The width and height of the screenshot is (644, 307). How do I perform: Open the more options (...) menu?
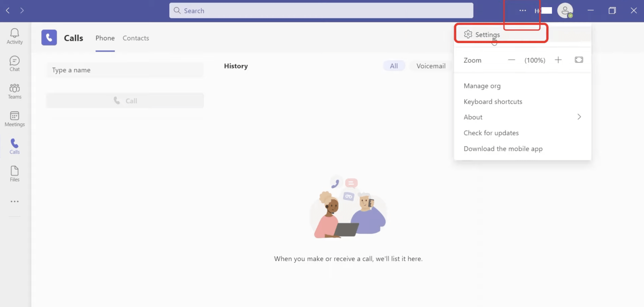(522, 10)
